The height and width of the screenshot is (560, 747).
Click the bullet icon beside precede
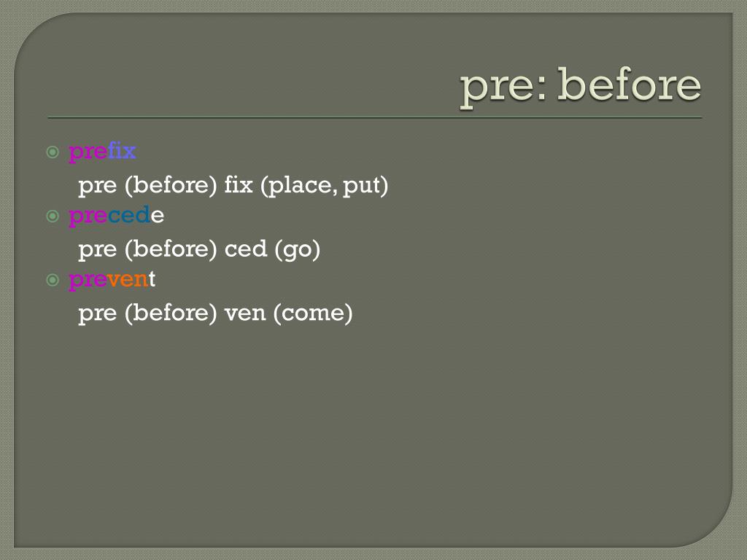coord(53,216)
